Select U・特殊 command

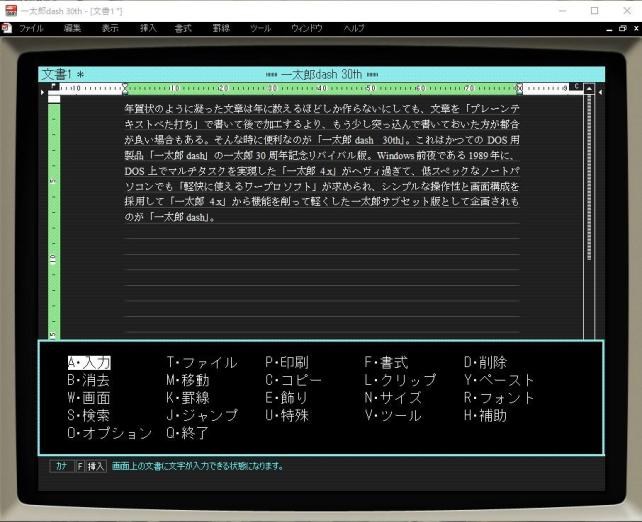pos(287,415)
